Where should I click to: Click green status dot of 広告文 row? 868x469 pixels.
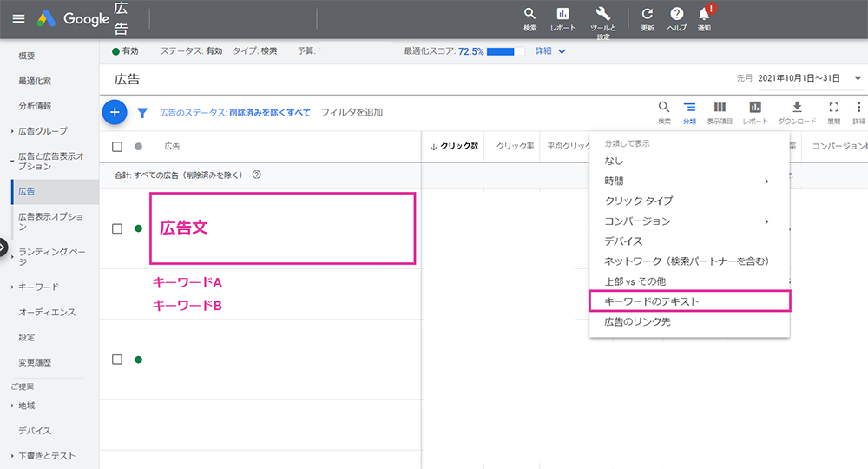pyautogui.click(x=138, y=228)
